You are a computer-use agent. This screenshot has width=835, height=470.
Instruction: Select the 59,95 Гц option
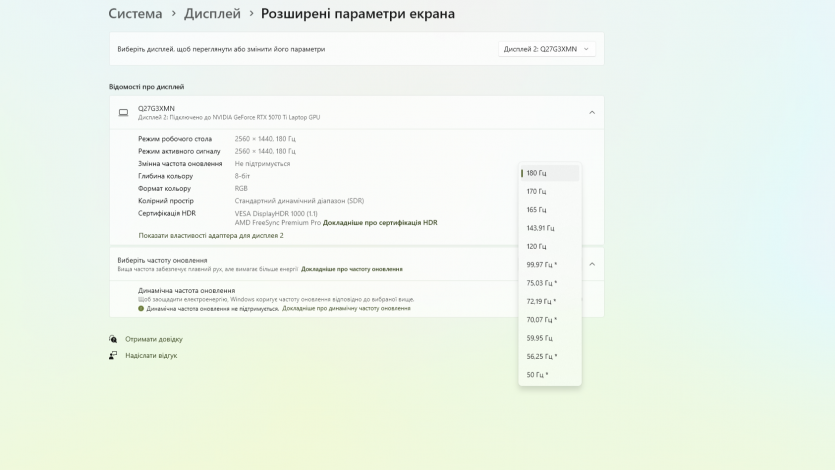[x=540, y=338]
